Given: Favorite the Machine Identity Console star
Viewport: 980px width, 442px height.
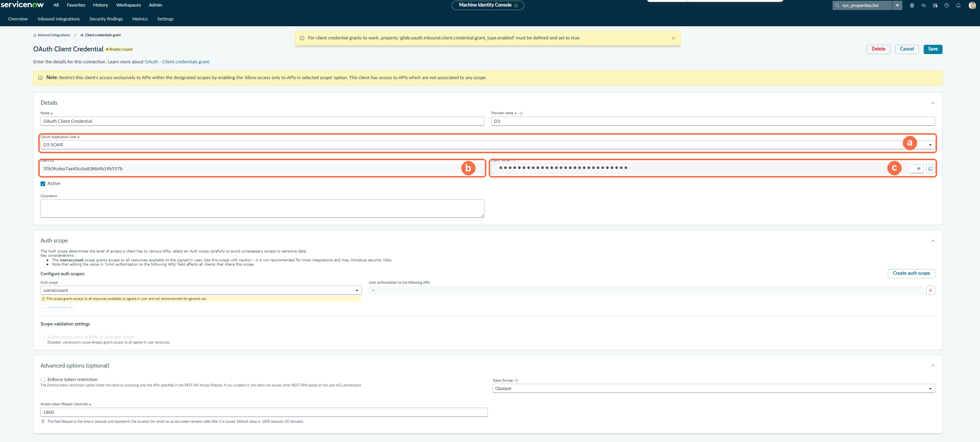Looking at the screenshot, I should (516, 5).
